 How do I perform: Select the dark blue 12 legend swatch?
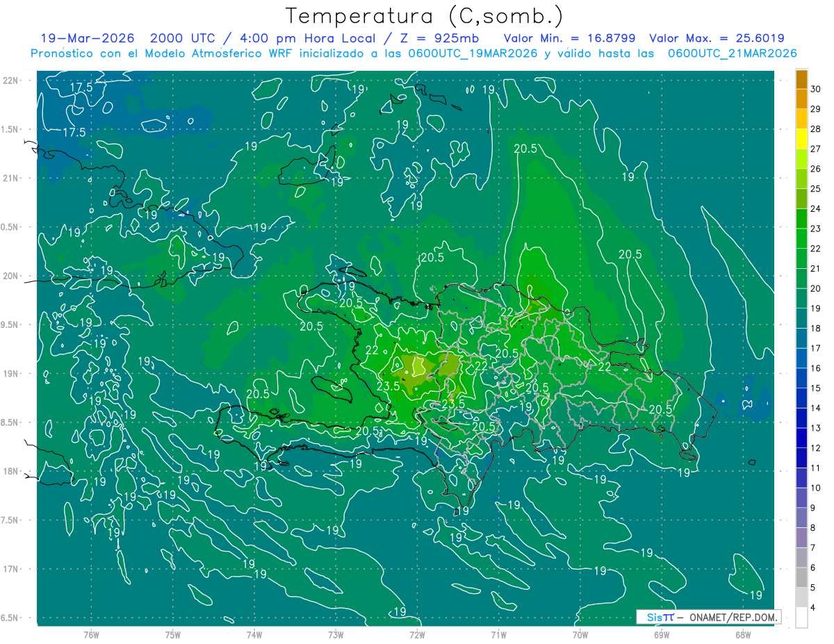coord(801,438)
